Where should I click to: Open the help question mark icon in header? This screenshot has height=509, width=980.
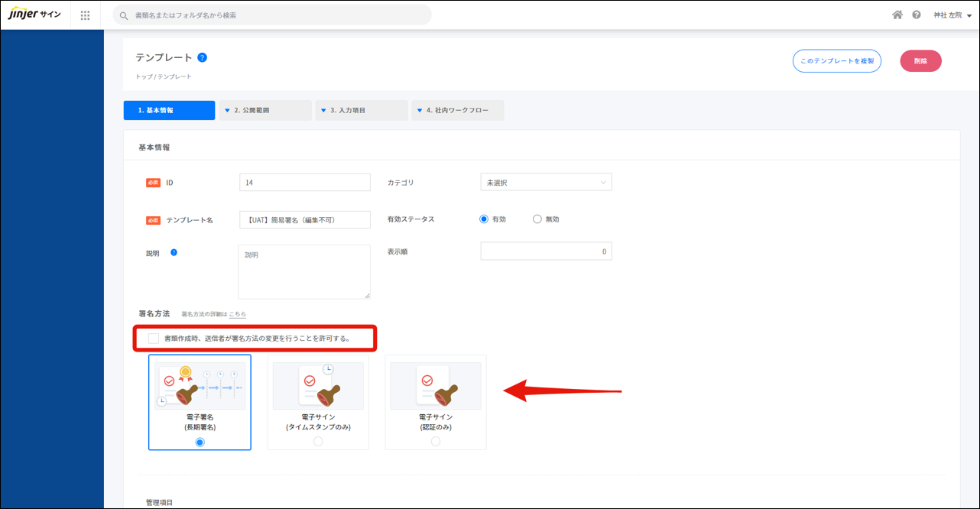point(917,15)
